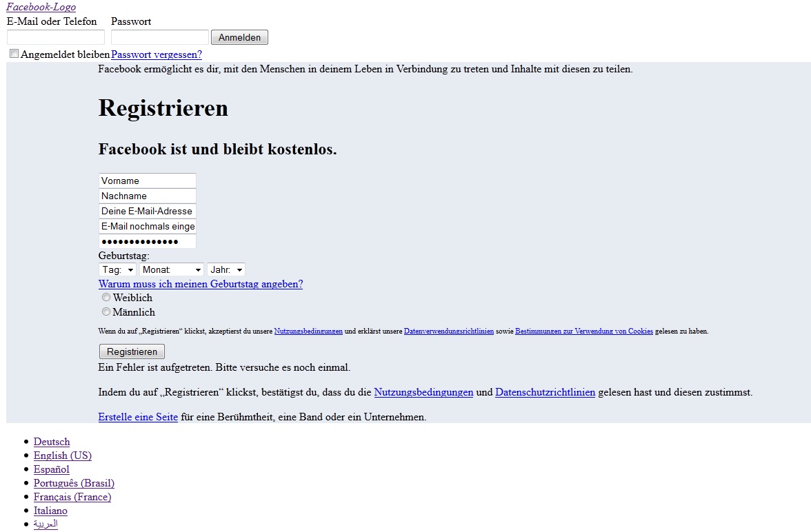Open the Datenschutzrichtlinien link
811x532 pixels.
[x=545, y=392]
